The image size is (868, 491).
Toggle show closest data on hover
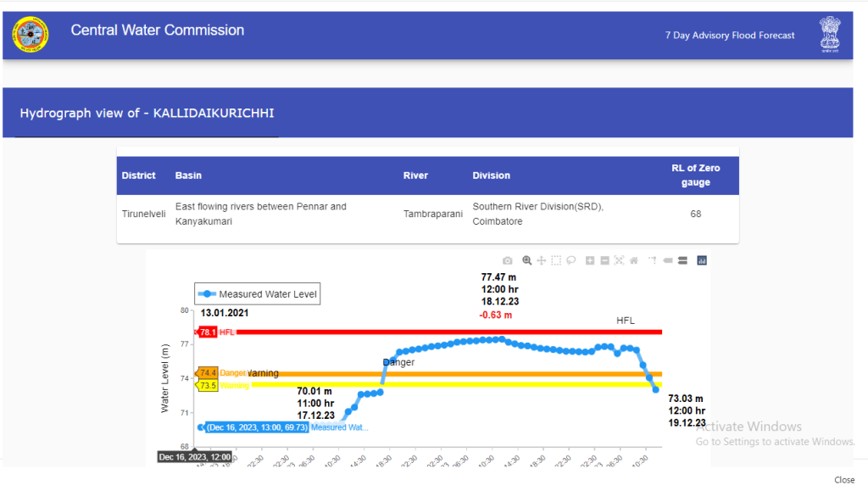666,260
